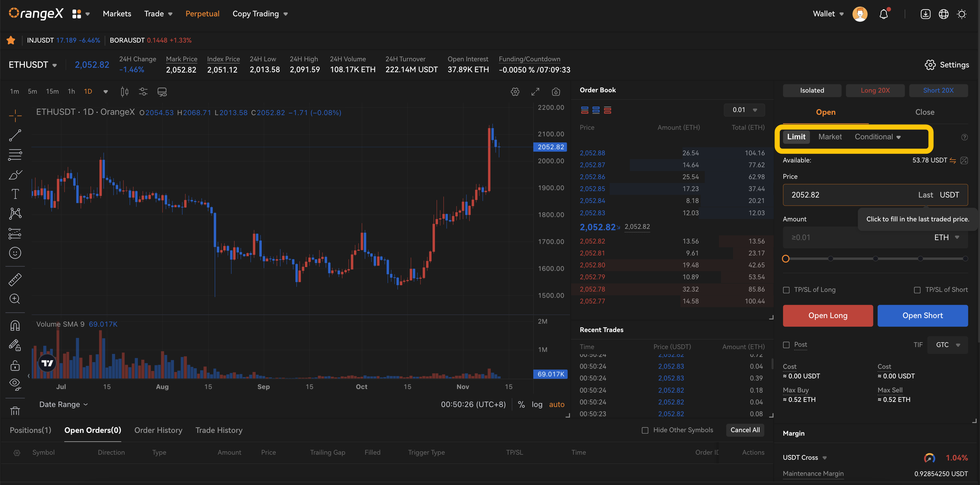
Task: Show bids only order book view
Action: point(596,110)
